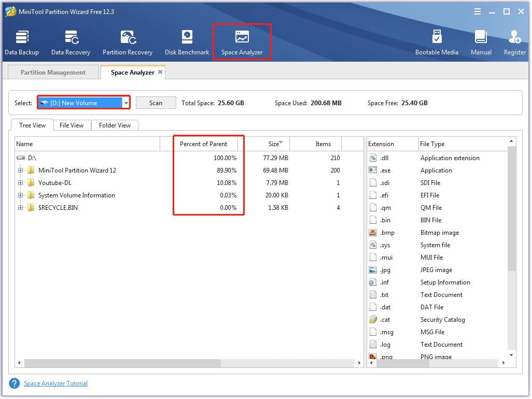Select the Partition Recovery tool
532x399 pixels.
click(128, 41)
